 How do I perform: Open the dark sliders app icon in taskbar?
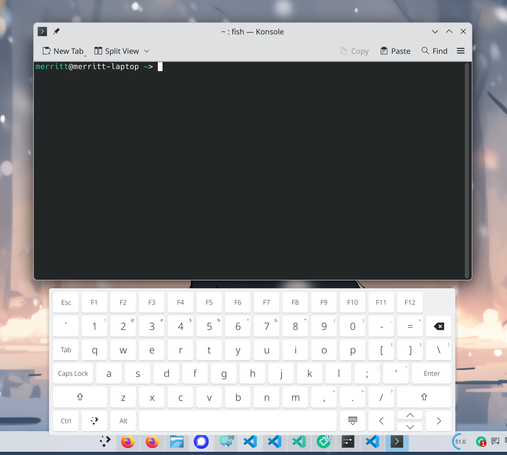348,442
